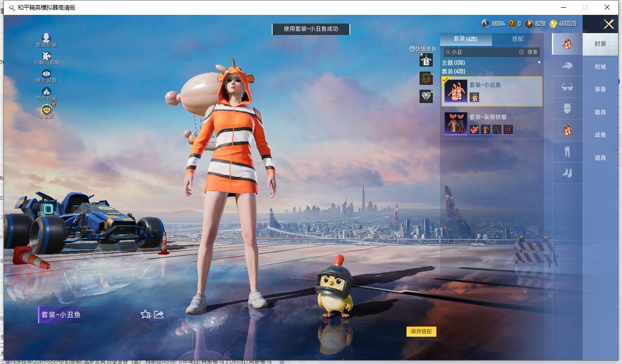The width and height of the screenshot is (622, 364).
Task: Open the 收藏家 collector badge icon
Action: pyautogui.click(x=47, y=109)
